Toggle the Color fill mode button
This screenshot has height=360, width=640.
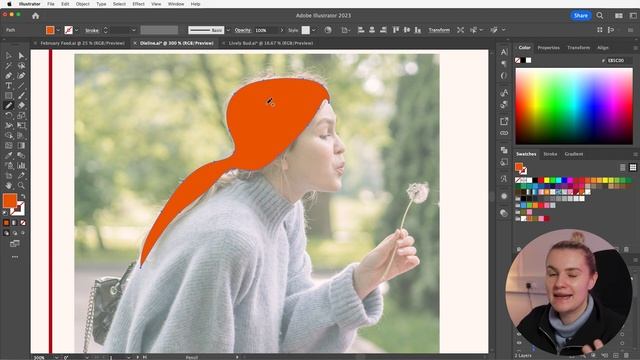(x=6, y=223)
